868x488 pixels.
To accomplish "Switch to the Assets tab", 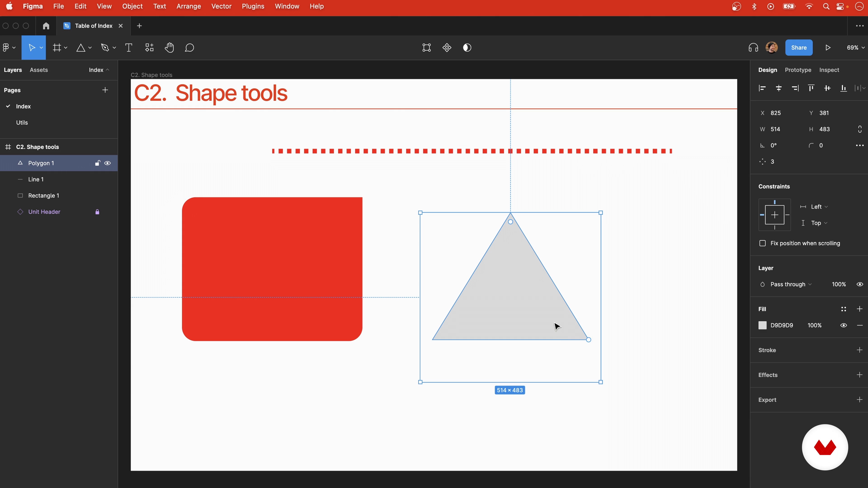I will coord(39,70).
